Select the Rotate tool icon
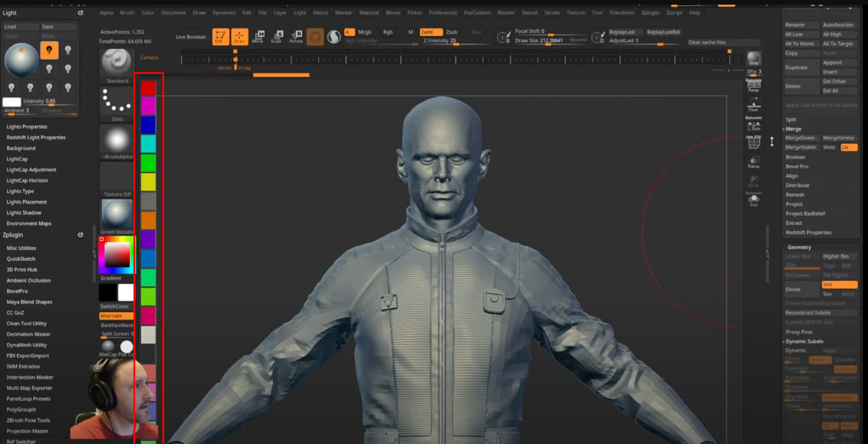The width and height of the screenshot is (868, 444). coord(296,37)
